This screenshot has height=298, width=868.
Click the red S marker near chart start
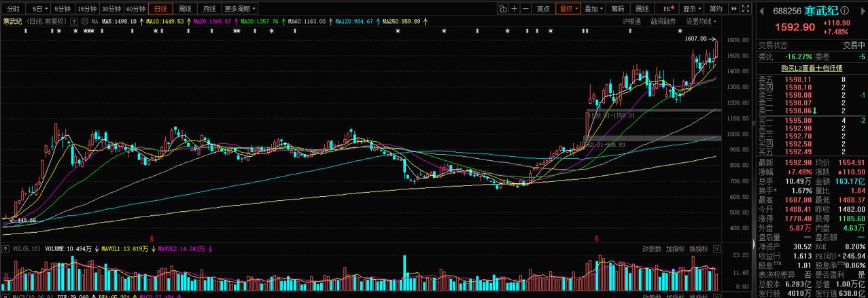click(x=152, y=239)
